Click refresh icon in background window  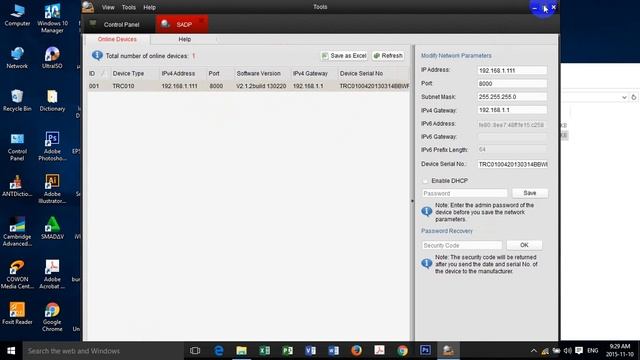(634, 97)
